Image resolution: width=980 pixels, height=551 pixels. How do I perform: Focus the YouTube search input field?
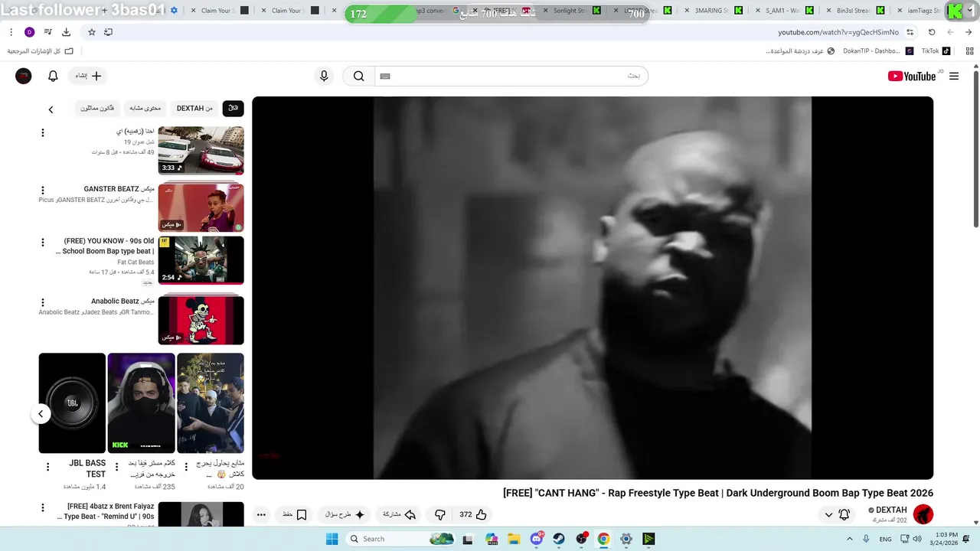[x=511, y=76]
